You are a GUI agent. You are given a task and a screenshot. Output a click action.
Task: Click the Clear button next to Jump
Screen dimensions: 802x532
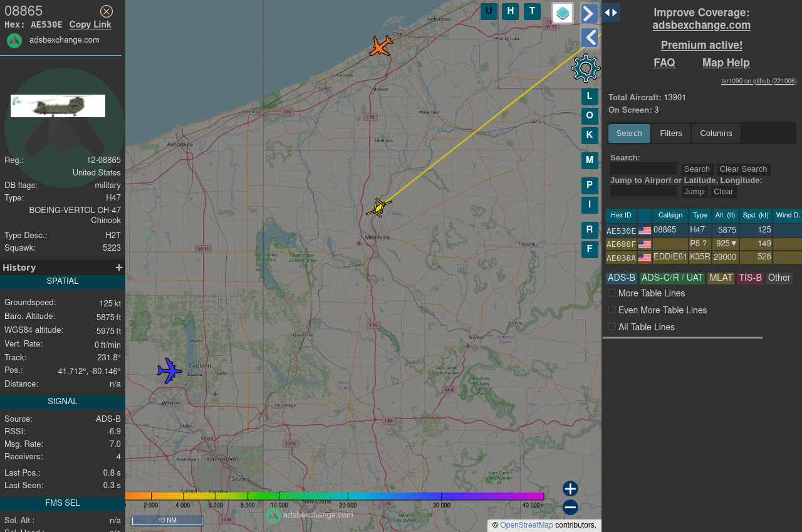[723, 192]
